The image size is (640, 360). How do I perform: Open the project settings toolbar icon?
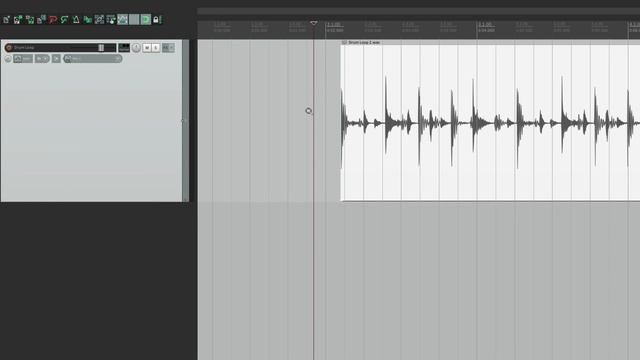click(x=41, y=19)
